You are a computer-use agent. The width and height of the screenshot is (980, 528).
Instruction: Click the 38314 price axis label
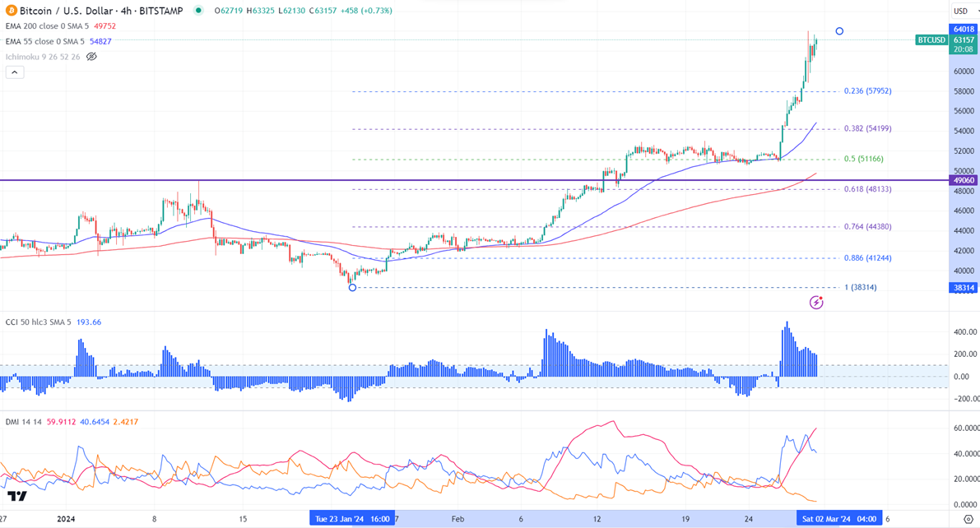tap(963, 288)
